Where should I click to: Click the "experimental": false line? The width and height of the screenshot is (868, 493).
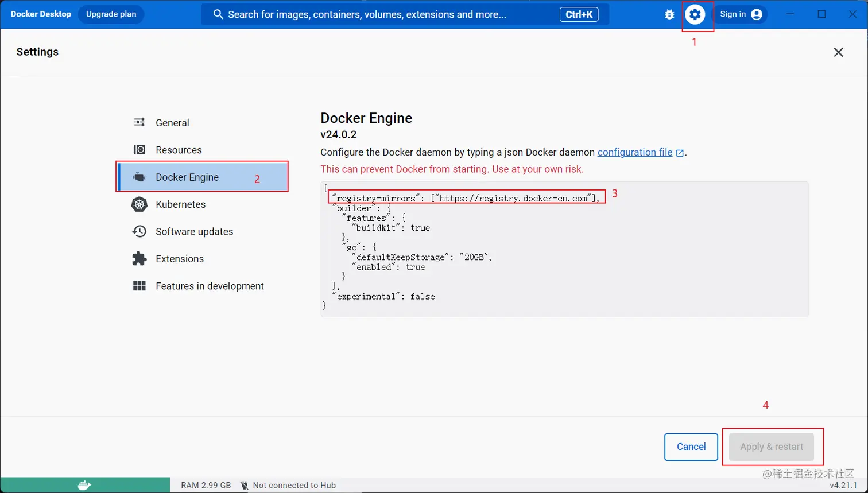[383, 296]
